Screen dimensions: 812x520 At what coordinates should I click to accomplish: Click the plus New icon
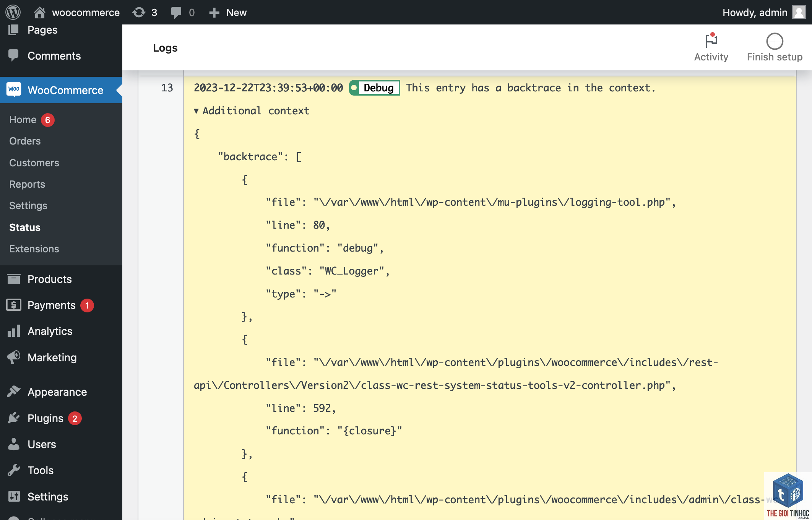click(x=214, y=13)
